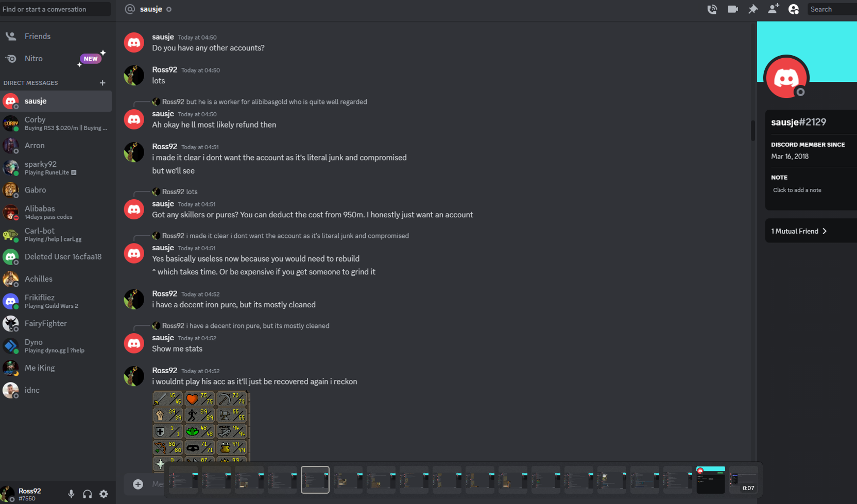
Task: Open the Friends tab
Action: [56, 37]
